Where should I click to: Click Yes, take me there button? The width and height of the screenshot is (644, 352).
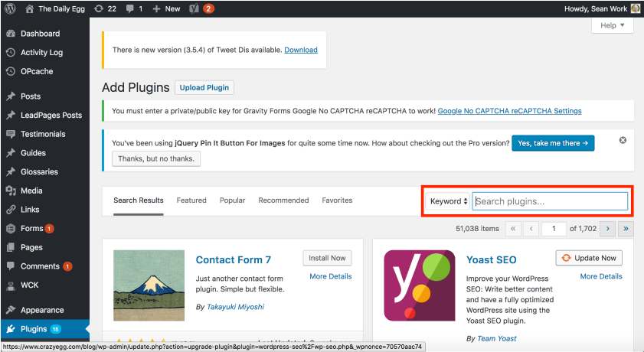pos(553,143)
